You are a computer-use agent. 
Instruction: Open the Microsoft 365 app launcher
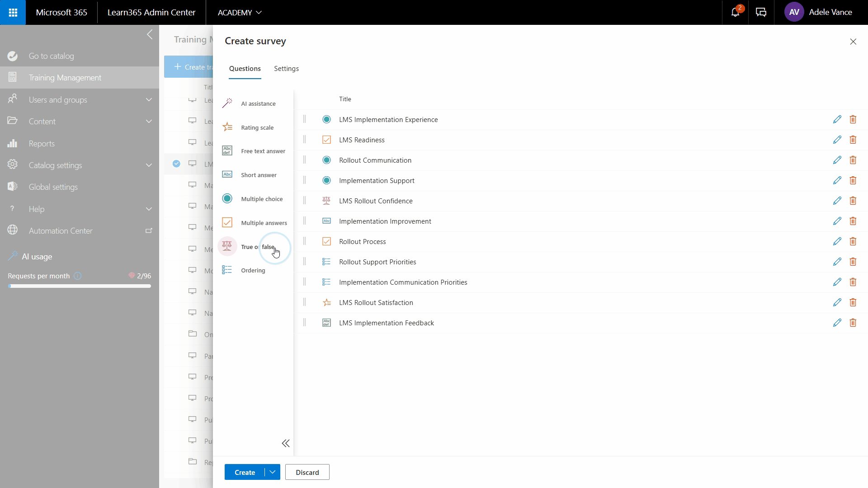[x=13, y=12]
